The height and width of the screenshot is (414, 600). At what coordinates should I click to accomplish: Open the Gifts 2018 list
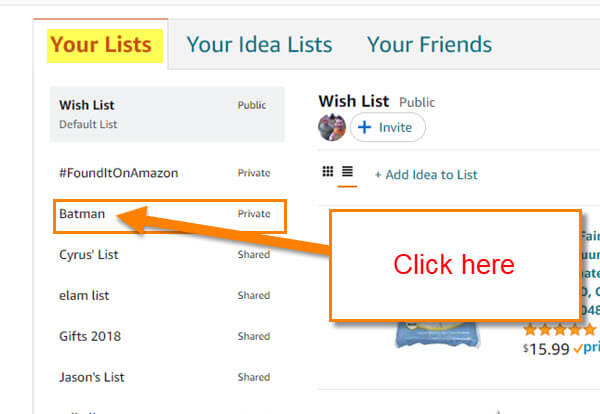167,336
